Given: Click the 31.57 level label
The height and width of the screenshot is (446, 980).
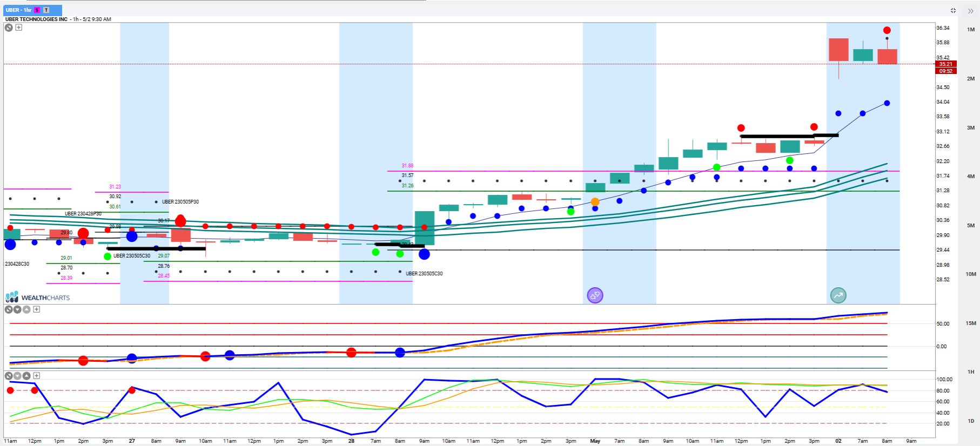Looking at the screenshot, I should (407, 175).
